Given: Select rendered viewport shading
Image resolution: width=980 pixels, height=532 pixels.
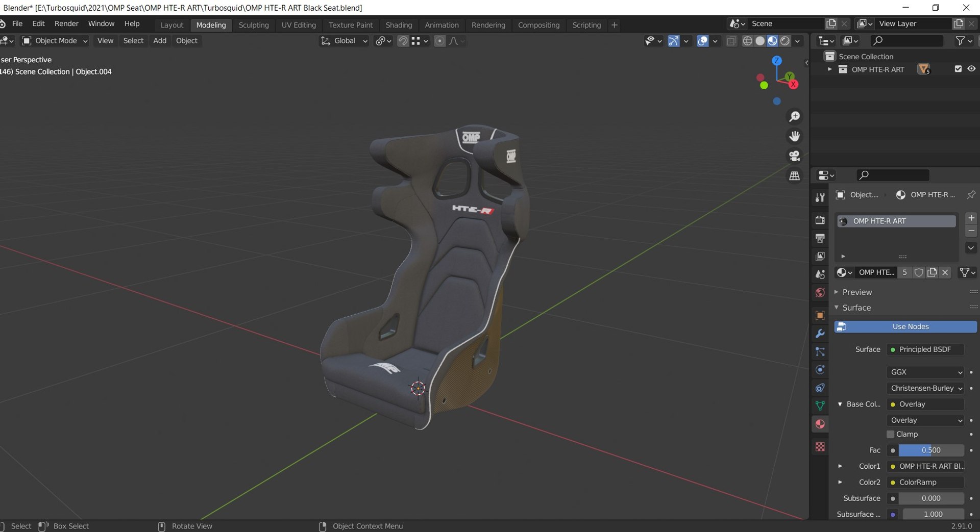Looking at the screenshot, I should 785,41.
